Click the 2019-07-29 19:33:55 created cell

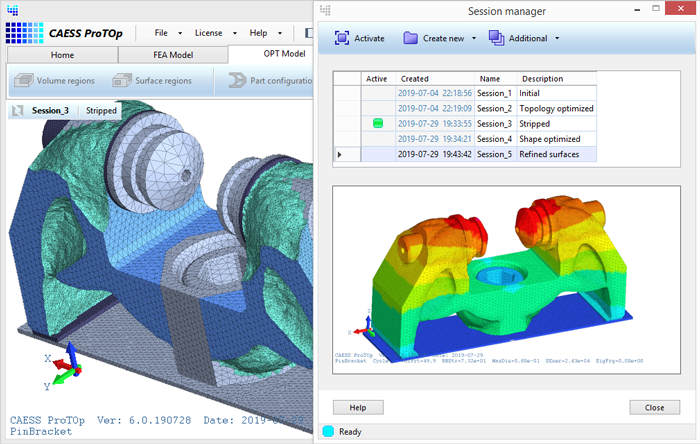tap(435, 124)
